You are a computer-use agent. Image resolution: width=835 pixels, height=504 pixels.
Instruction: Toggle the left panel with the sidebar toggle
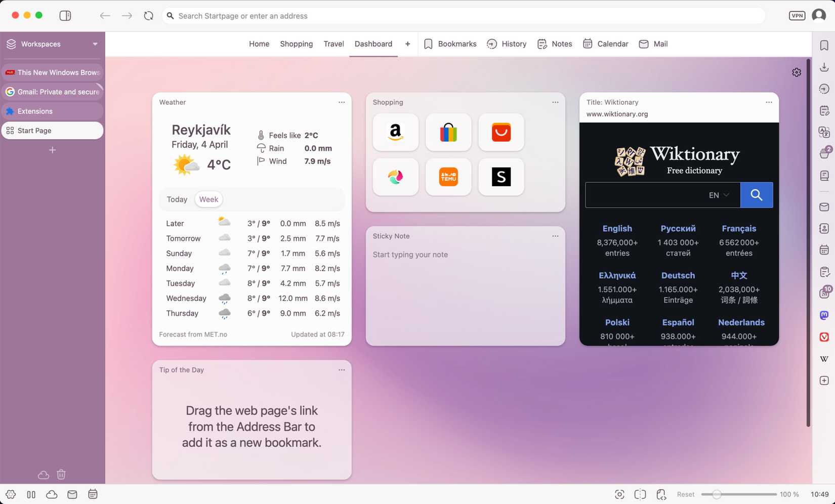(x=65, y=15)
